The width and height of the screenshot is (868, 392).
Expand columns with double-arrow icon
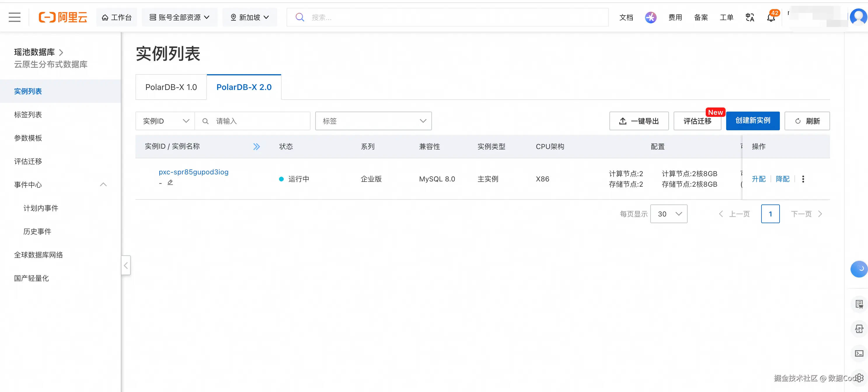pos(257,146)
